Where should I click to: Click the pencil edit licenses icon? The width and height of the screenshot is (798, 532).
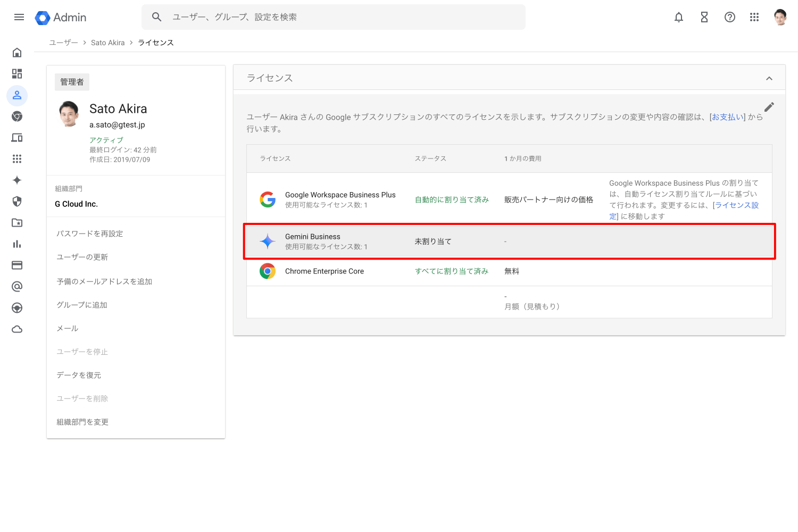[x=769, y=107]
